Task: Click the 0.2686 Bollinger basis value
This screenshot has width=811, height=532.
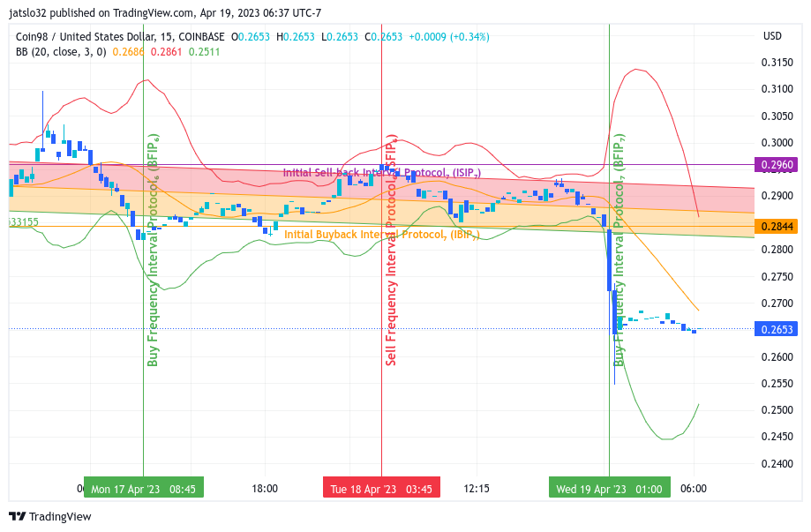Action: 128,52
